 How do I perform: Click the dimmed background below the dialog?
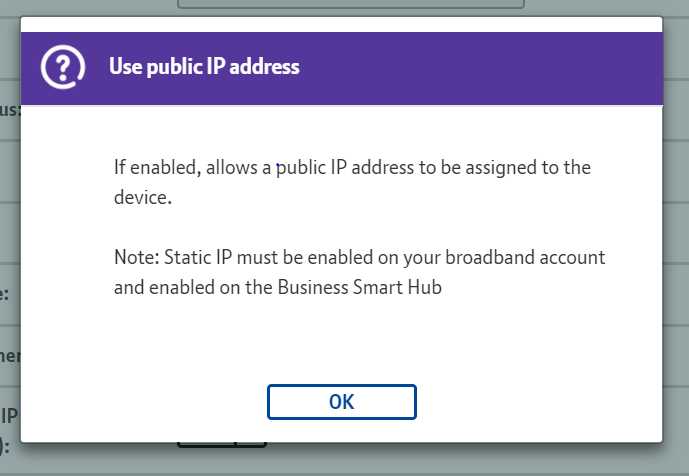pyautogui.click(x=400, y=460)
